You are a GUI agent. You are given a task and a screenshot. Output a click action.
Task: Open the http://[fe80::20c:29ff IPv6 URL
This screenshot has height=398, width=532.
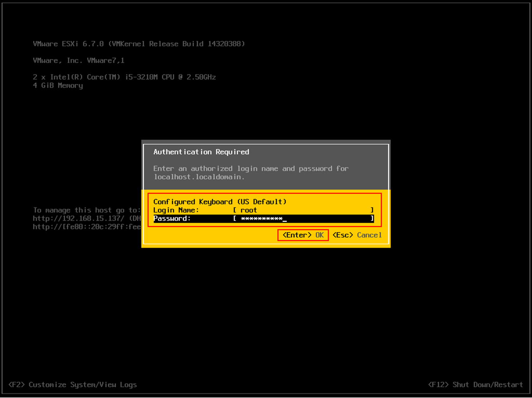pos(87,227)
